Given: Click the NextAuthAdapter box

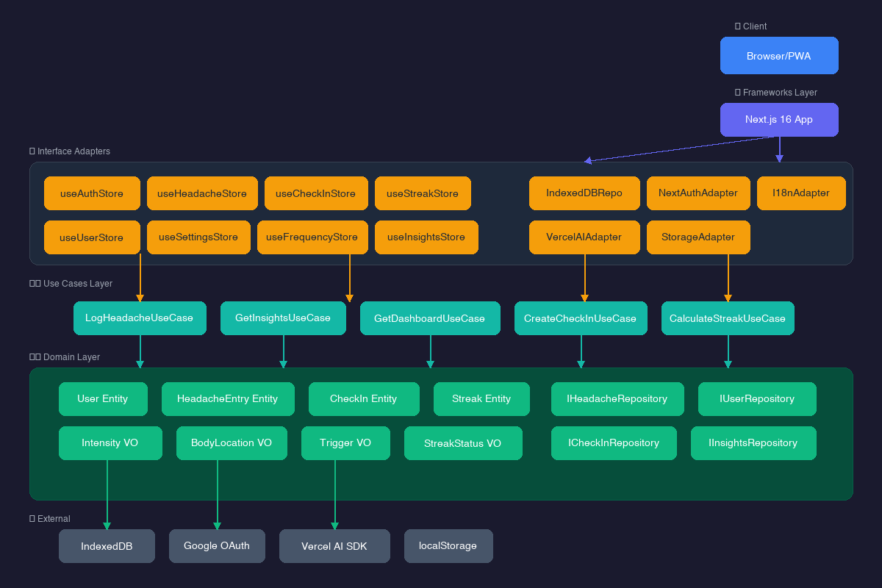Looking at the screenshot, I should tap(698, 193).
